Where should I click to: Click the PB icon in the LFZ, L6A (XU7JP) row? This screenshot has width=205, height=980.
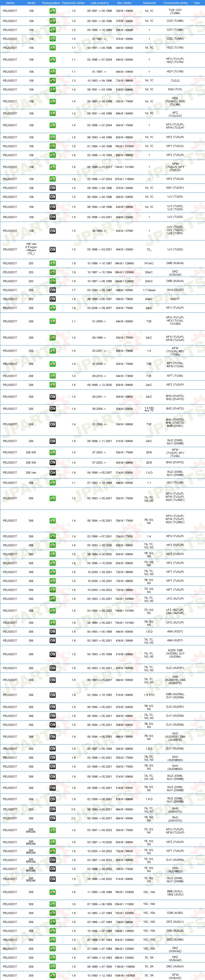click(52, 611)
